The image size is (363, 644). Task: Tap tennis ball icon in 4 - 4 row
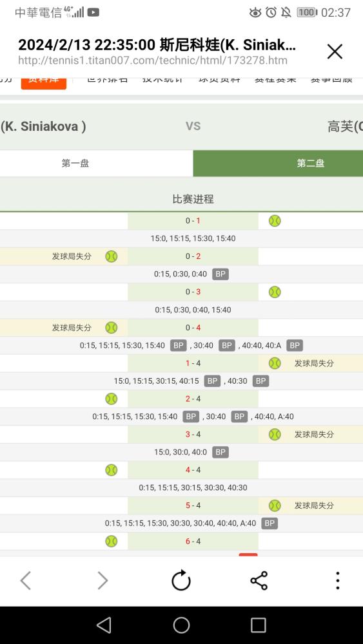tap(112, 470)
